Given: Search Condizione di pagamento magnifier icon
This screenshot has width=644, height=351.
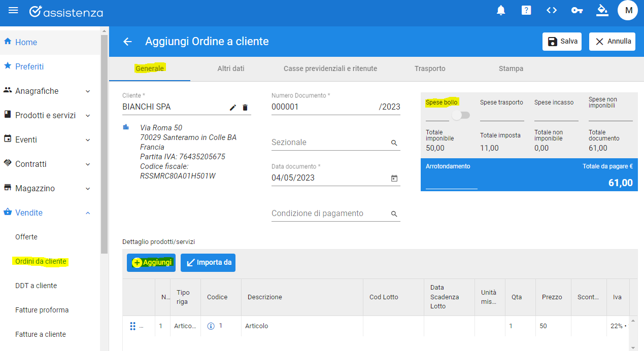Looking at the screenshot, I should (394, 214).
